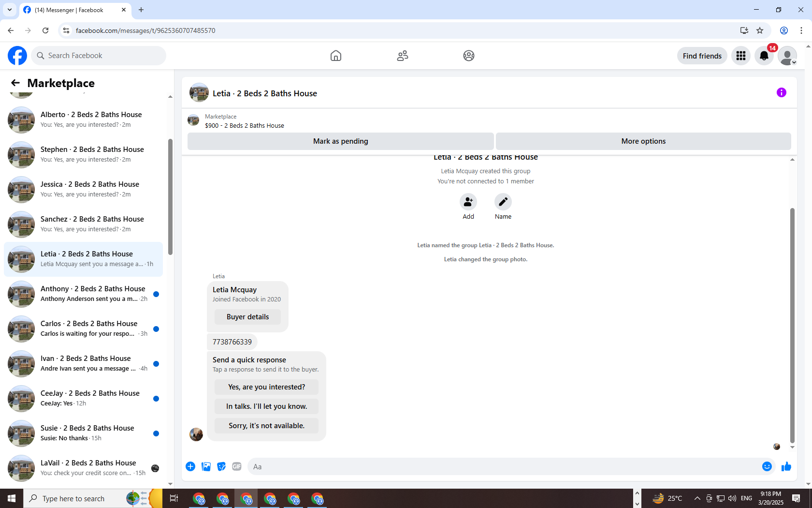Go back in browser history

11,30
